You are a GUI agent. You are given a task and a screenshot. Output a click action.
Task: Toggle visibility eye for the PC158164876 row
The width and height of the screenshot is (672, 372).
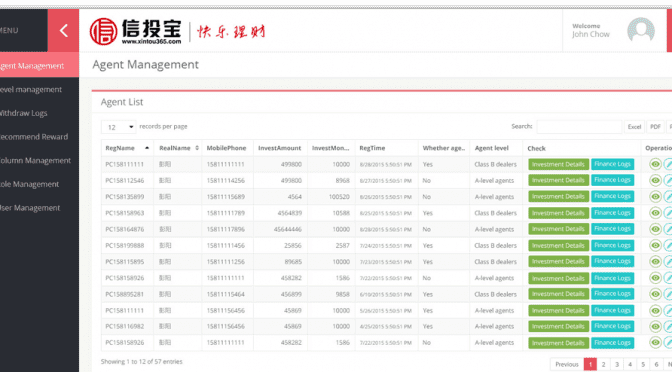pos(655,229)
